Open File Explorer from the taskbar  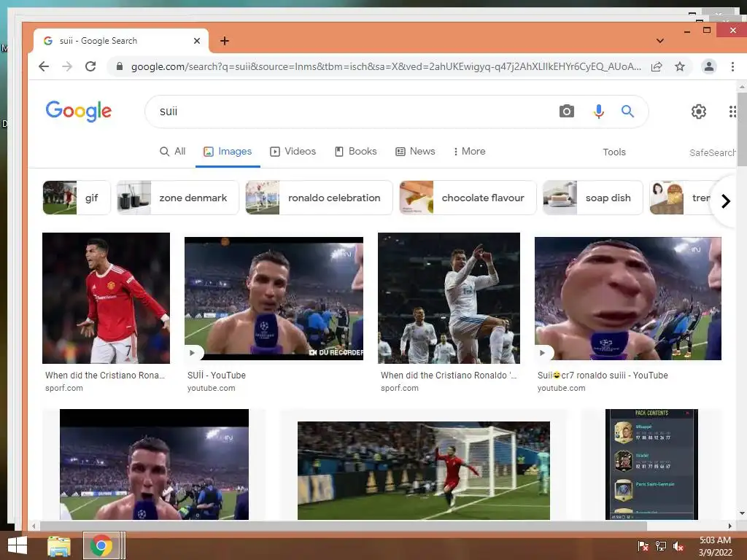(59, 545)
